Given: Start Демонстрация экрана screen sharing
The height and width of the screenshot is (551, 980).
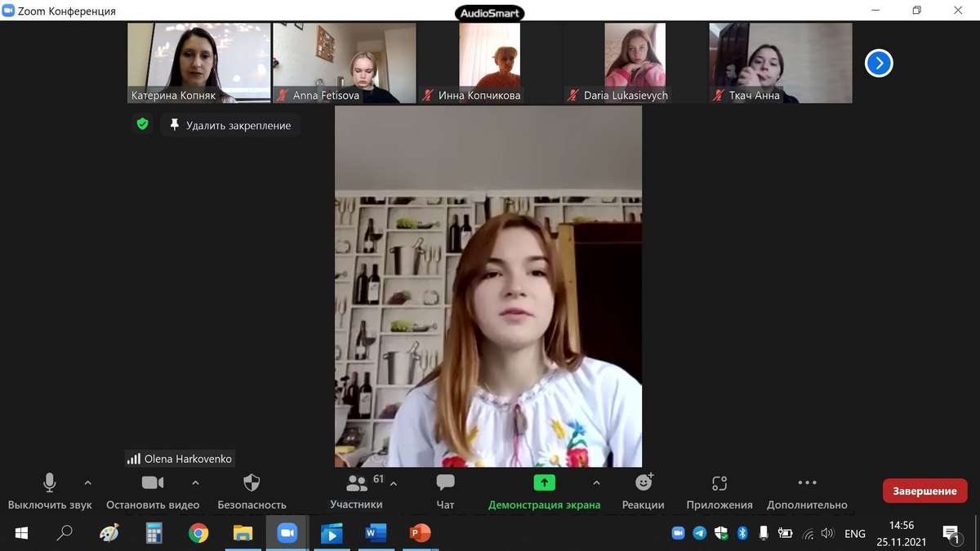Looking at the screenshot, I should pos(544,483).
